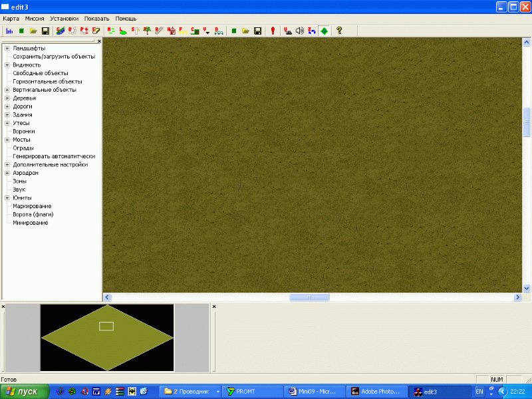Select Генерировать автоматически in the tree
The width and height of the screenshot is (532, 399).
click(x=54, y=156)
